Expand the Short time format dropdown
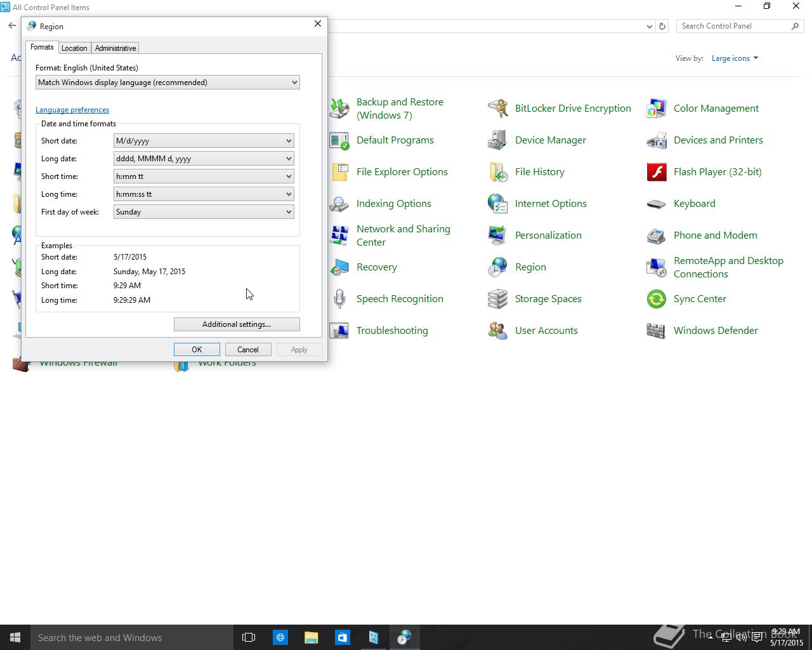The width and height of the screenshot is (812, 650). [204, 176]
